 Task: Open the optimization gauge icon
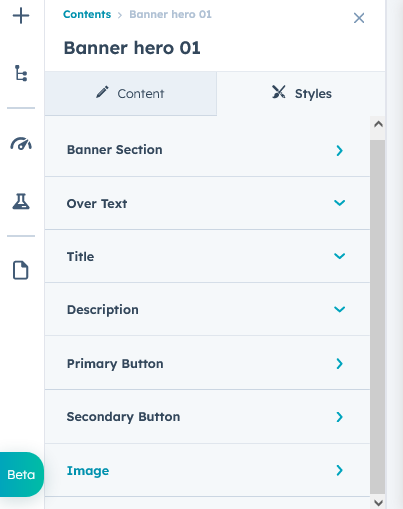(x=21, y=144)
